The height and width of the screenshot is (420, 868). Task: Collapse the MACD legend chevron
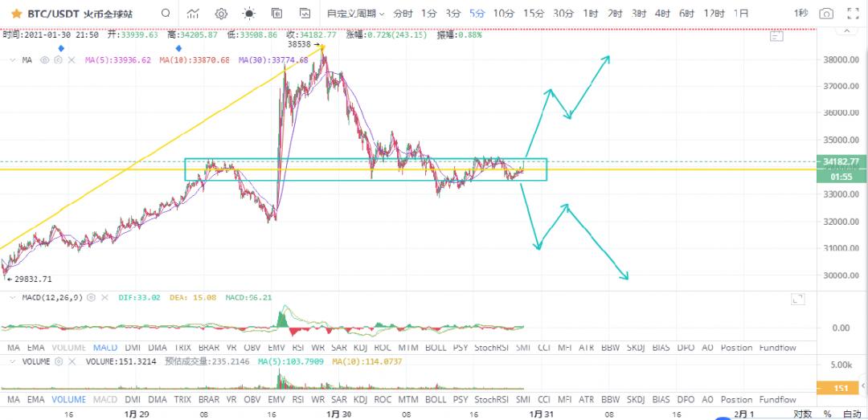click(12, 298)
